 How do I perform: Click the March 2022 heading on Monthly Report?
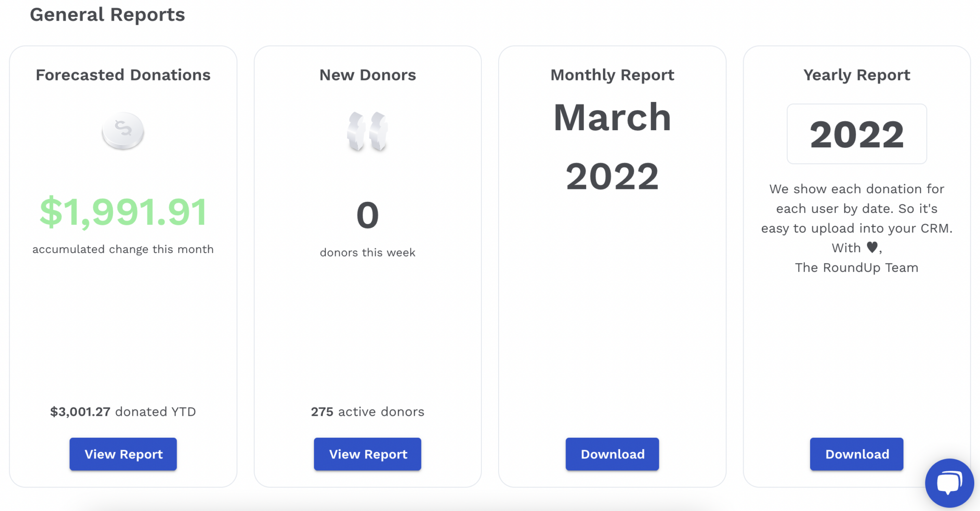tap(612, 146)
